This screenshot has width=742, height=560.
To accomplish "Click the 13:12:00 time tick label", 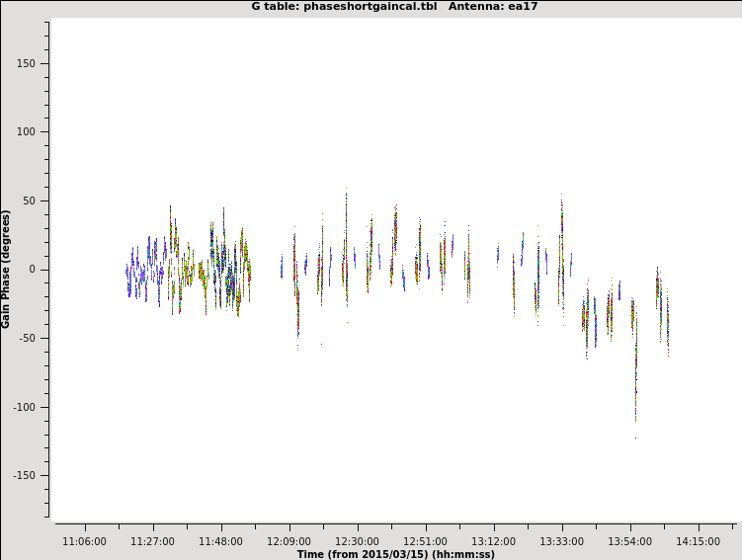I will [x=493, y=541].
